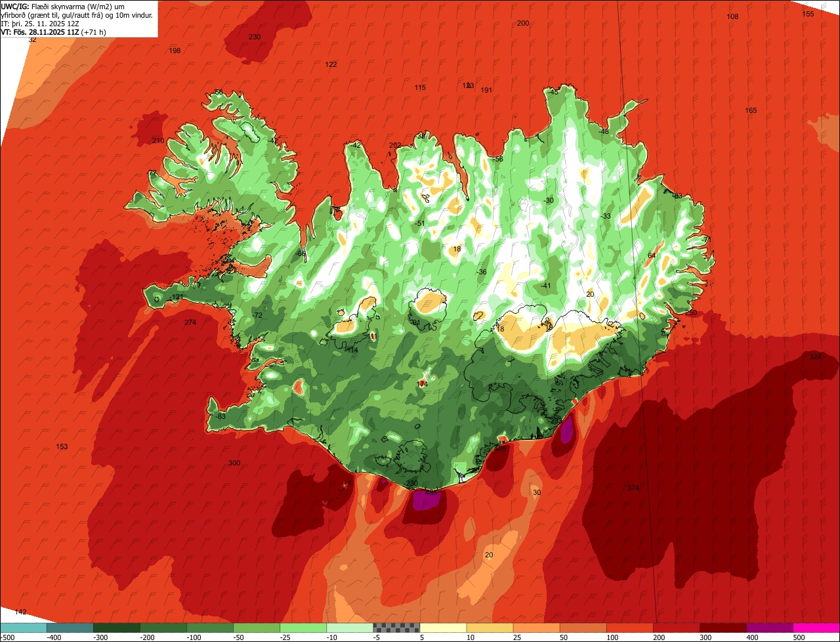Image resolution: width=840 pixels, height=642 pixels.
Task: Click the '210' flux value on the map
Action: 158,140
